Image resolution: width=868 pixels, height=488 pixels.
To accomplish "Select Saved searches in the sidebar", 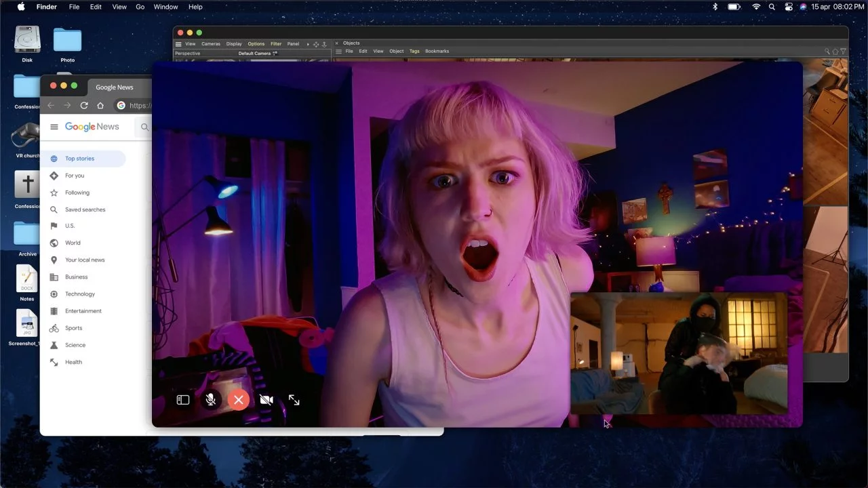I will point(85,209).
